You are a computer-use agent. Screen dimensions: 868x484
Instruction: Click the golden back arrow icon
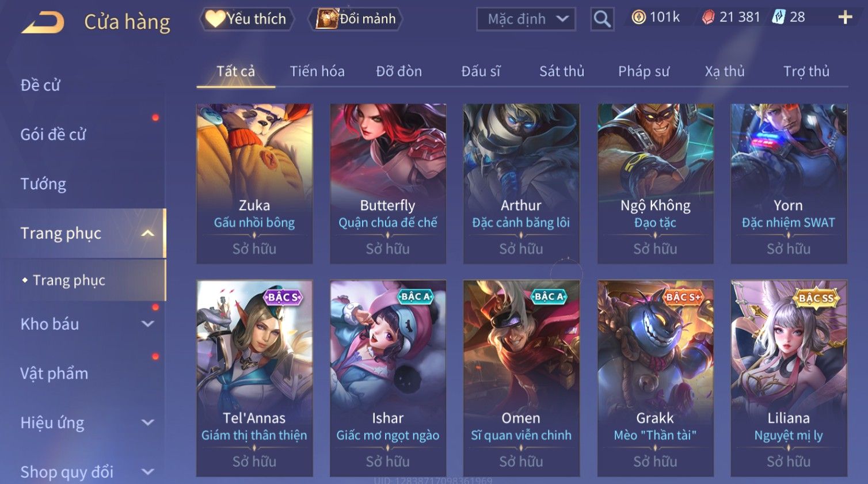coord(43,22)
